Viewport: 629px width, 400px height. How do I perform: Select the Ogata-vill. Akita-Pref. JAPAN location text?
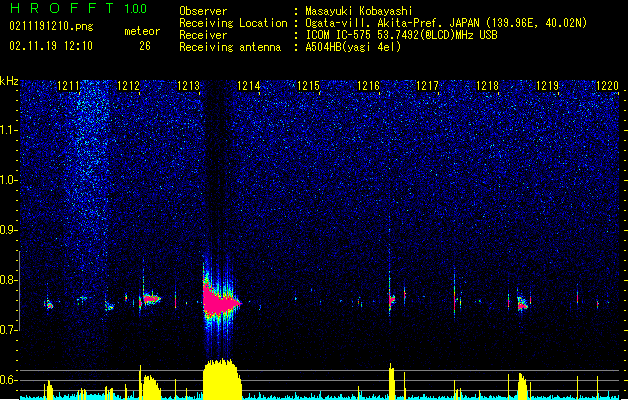(446, 23)
